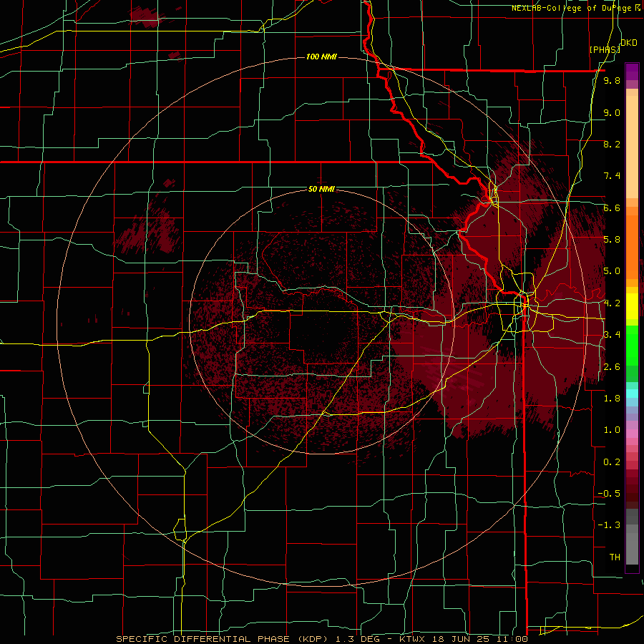
Task: Click the 0.2 legend value
Action: [612, 462]
